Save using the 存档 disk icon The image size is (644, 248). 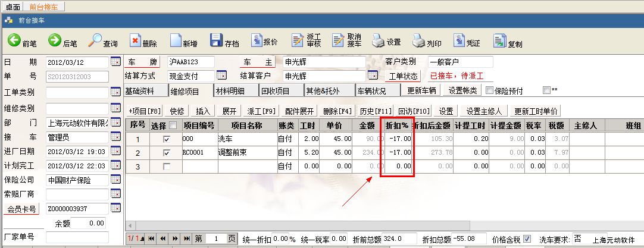pos(216,41)
